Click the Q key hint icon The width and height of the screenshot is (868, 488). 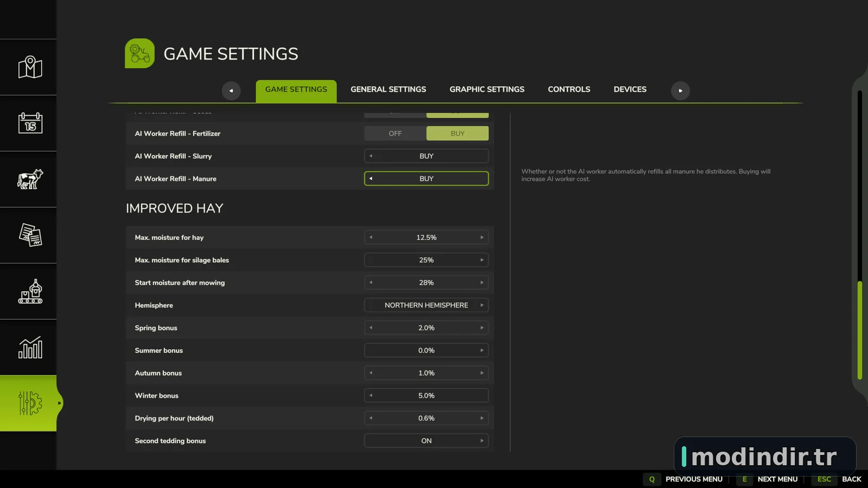tap(652, 479)
